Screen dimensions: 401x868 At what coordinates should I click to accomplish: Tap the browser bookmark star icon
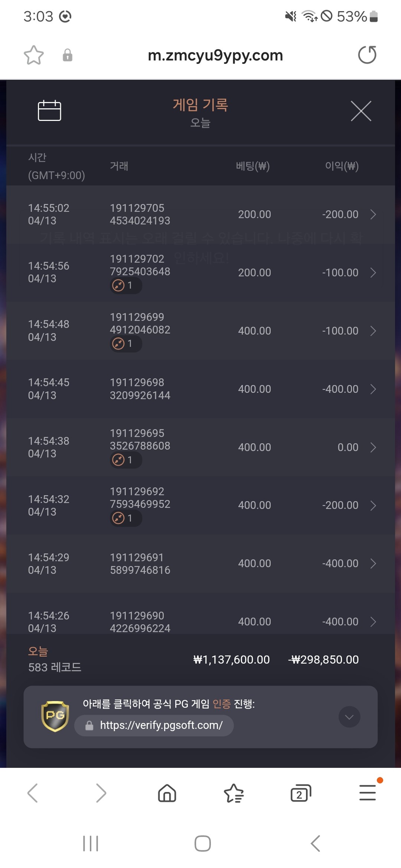click(34, 55)
